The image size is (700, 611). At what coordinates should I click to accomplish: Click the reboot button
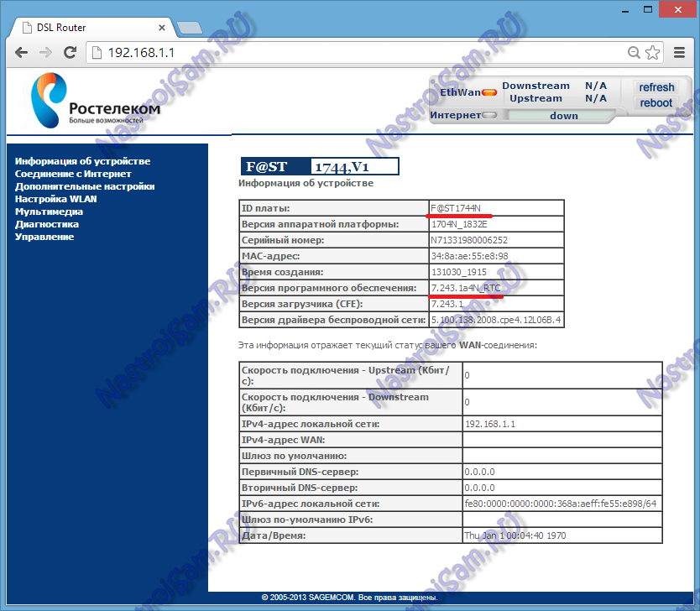coord(656,102)
